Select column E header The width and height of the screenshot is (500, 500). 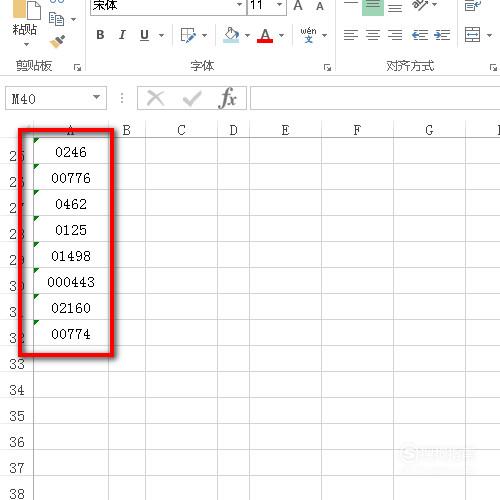click(x=285, y=130)
